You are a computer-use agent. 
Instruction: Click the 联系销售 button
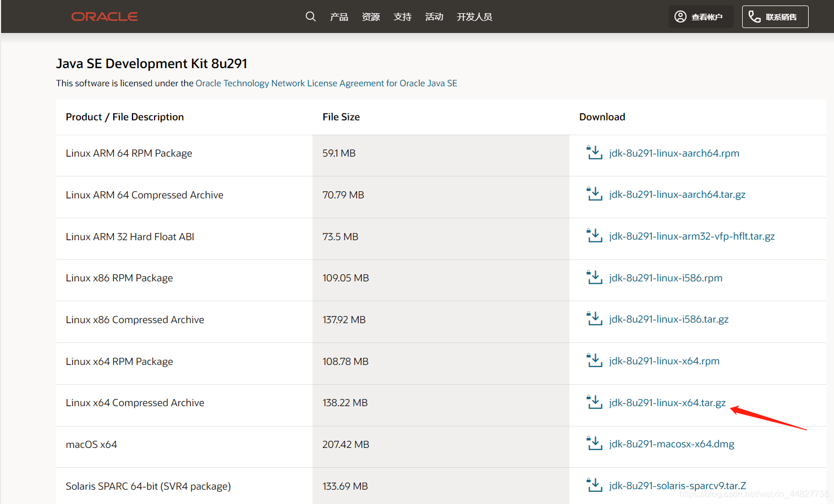[775, 16]
